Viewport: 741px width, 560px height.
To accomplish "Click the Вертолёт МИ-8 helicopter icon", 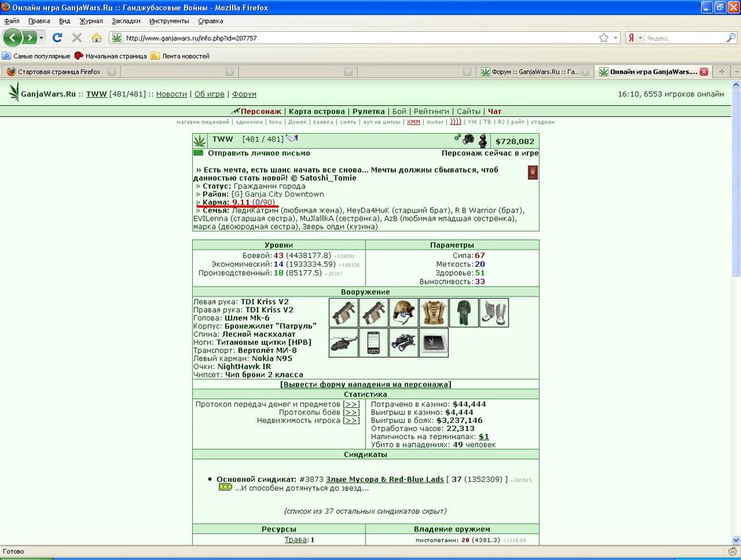I will pyautogui.click(x=343, y=343).
